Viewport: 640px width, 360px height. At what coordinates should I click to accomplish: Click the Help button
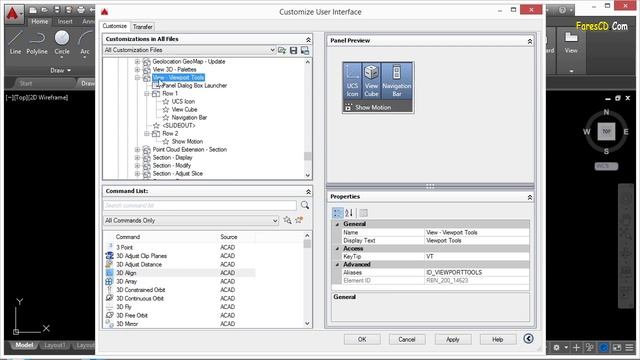[x=498, y=339]
